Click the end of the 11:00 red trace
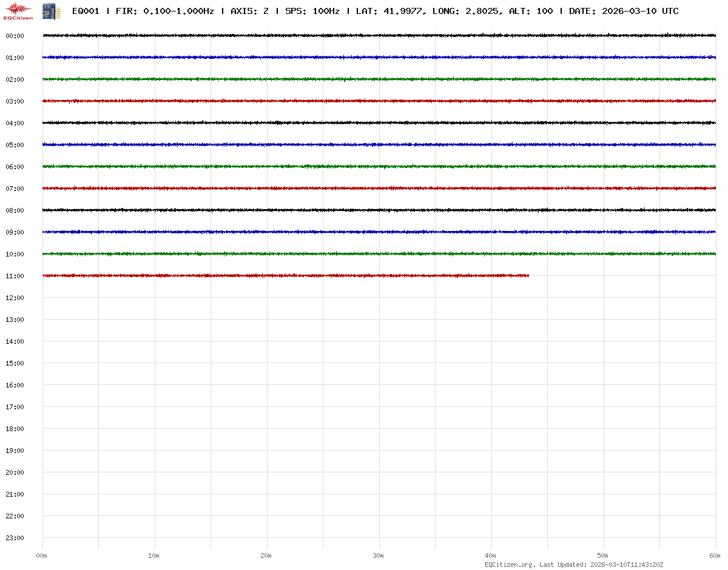This screenshot has height=570, width=728. point(528,276)
